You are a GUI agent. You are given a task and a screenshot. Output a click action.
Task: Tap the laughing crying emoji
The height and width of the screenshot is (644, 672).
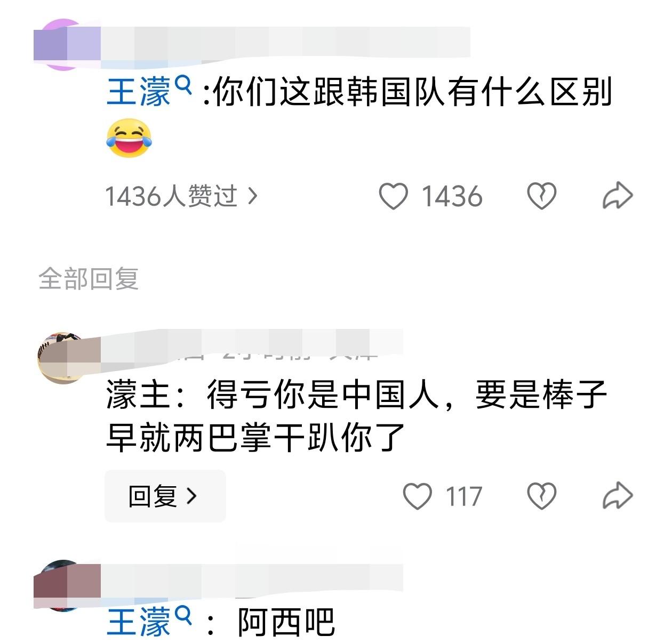[x=129, y=138]
